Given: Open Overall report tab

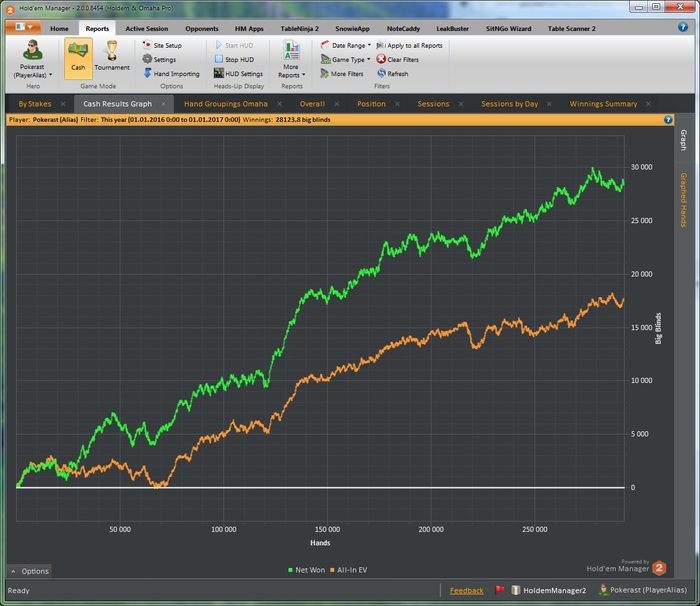Looking at the screenshot, I should pos(312,104).
